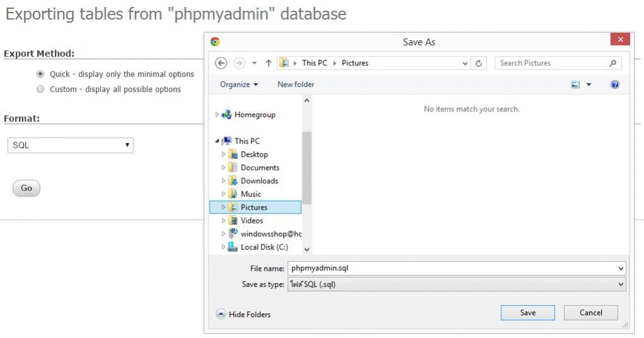The width and height of the screenshot is (644, 338).
Task: Expand the Documents tree node
Action: [223, 167]
